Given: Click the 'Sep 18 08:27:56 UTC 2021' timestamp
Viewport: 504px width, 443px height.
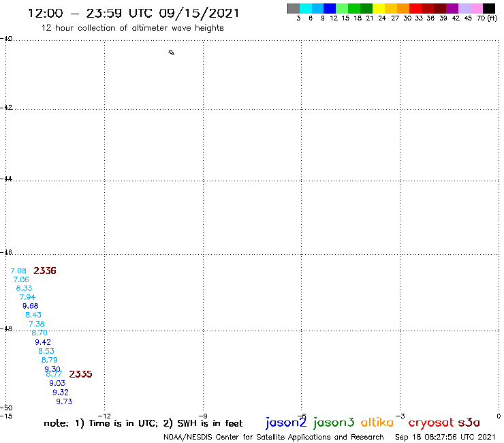Looking at the screenshot, I should pos(445,437).
